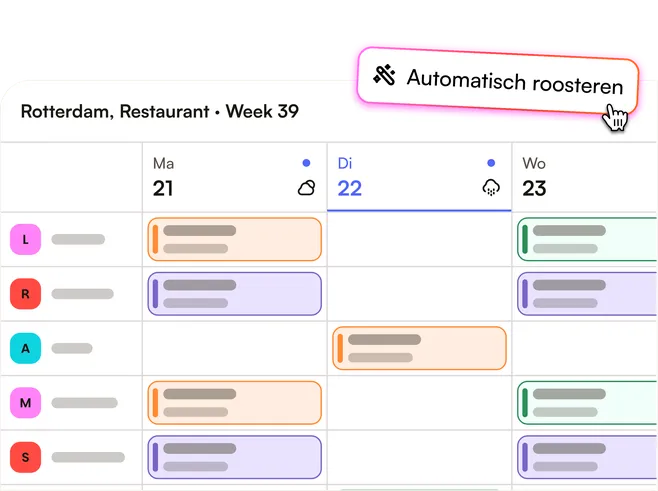The image size is (658, 491).
Task: Select the pink L employee avatar
Action: pyautogui.click(x=26, y=239)
